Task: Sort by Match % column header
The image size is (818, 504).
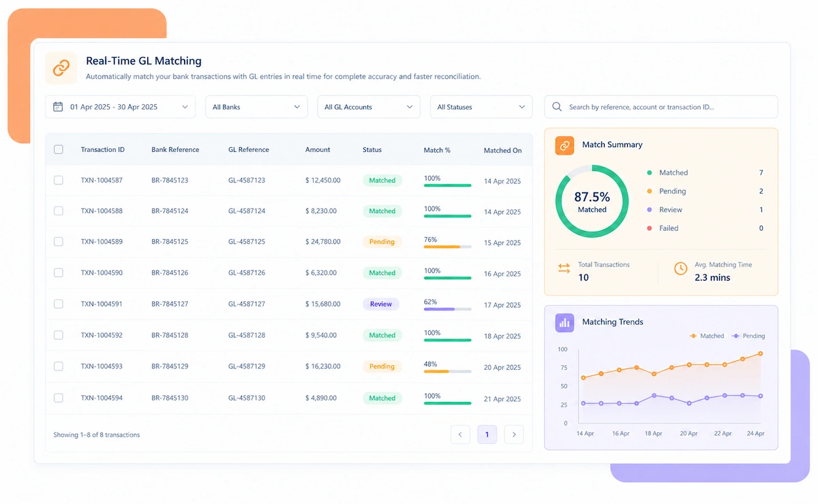Action: click(x=437, y=150)
